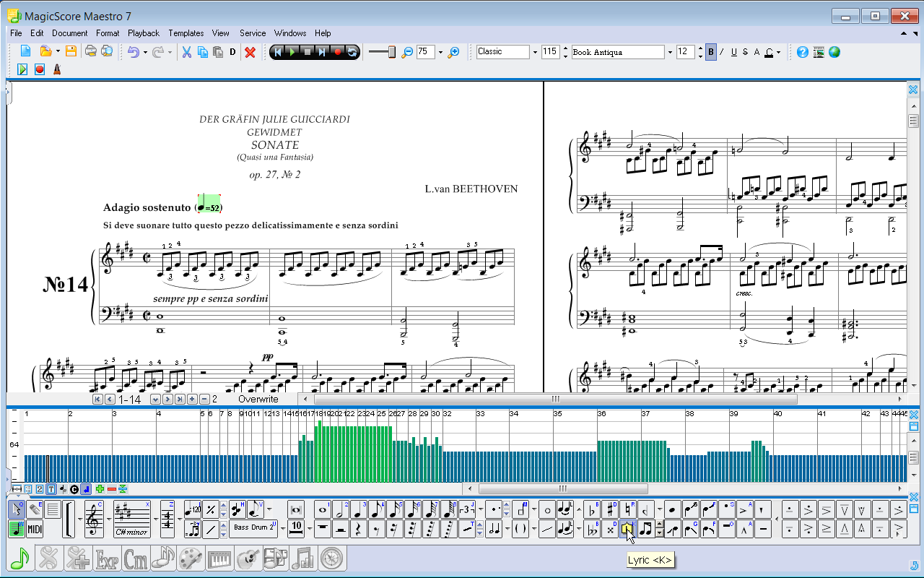Click the flat accidental button

(593, 510)
